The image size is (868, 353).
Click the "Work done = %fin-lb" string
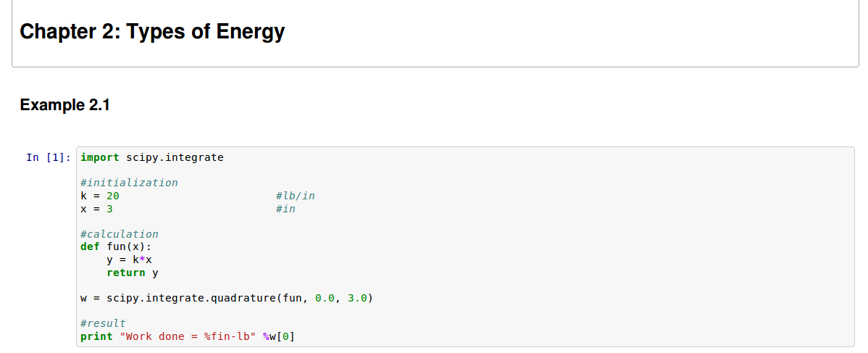188,336
